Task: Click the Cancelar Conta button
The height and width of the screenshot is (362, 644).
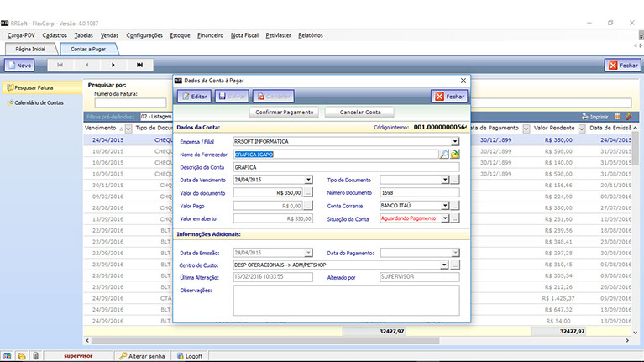Action: 360,113
